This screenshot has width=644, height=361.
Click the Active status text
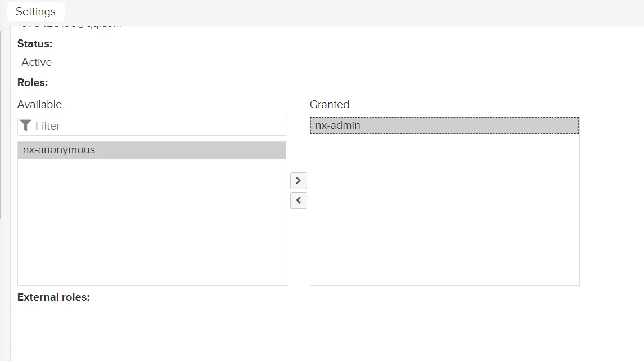click(36, 62)
